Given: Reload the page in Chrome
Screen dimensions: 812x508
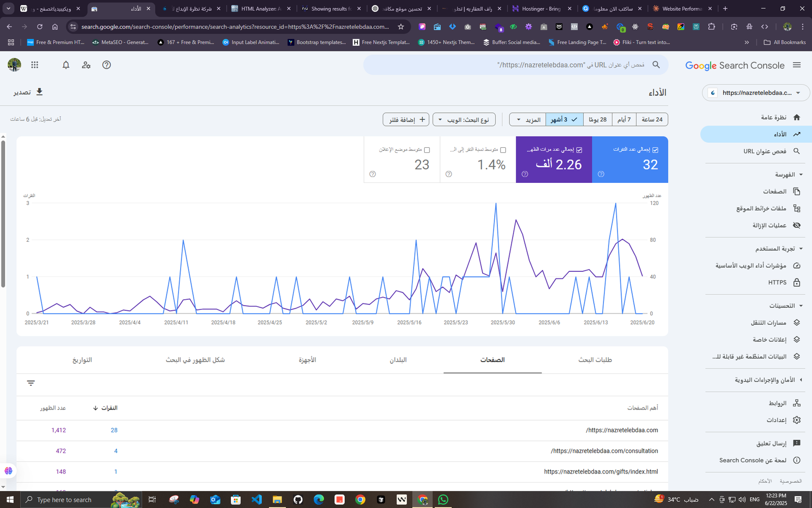Looking at the screenshot, I should point(40,26).
